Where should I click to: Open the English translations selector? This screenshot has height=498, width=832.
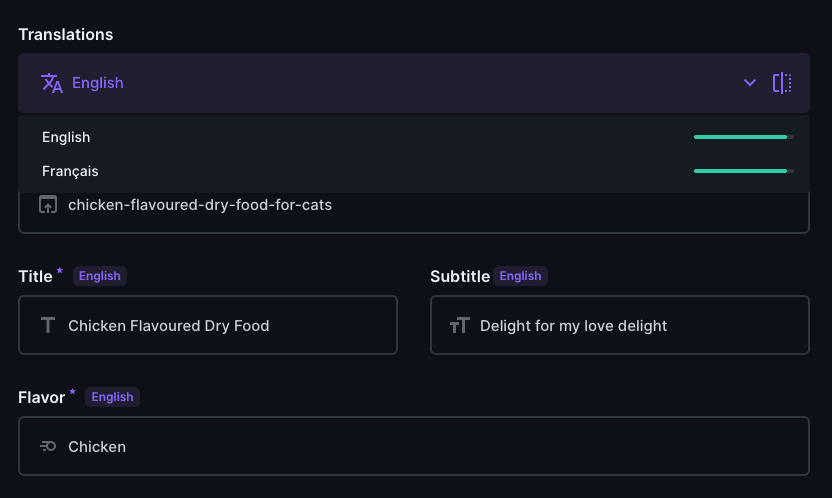pyautogui.click(x=414, y=83)
